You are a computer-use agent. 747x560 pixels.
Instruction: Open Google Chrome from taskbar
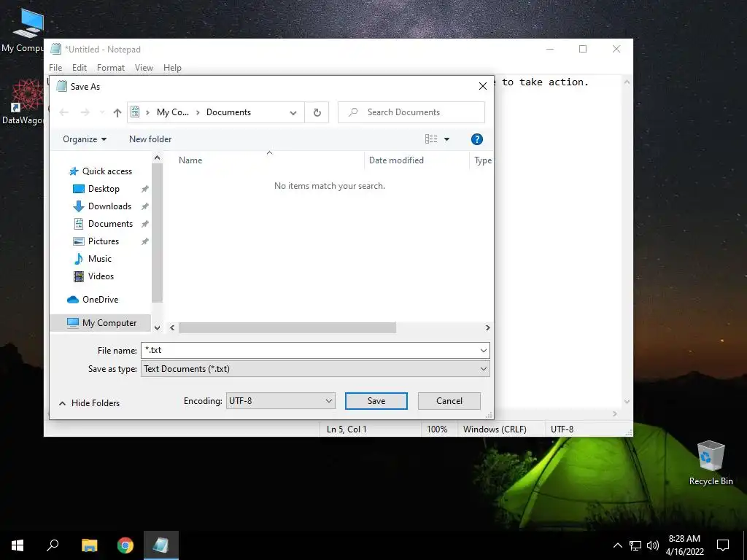pyautogui.click(x=125, y=545)
